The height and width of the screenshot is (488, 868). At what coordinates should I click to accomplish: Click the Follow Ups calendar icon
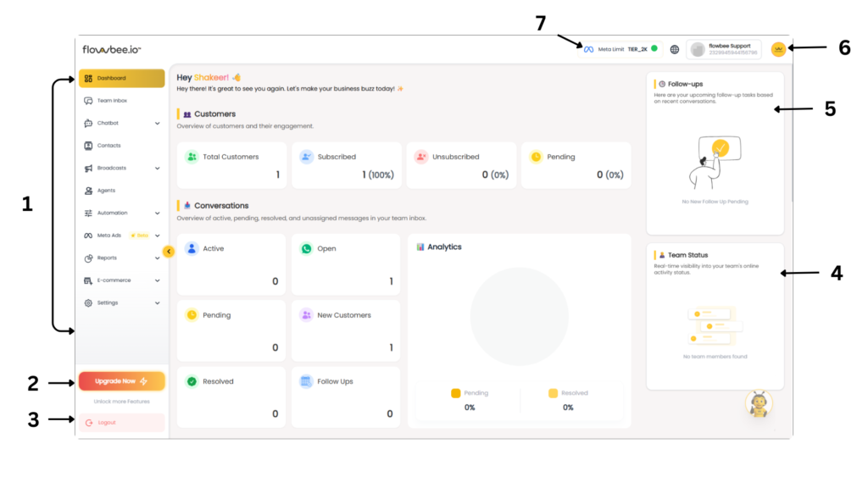click(306, 381)
